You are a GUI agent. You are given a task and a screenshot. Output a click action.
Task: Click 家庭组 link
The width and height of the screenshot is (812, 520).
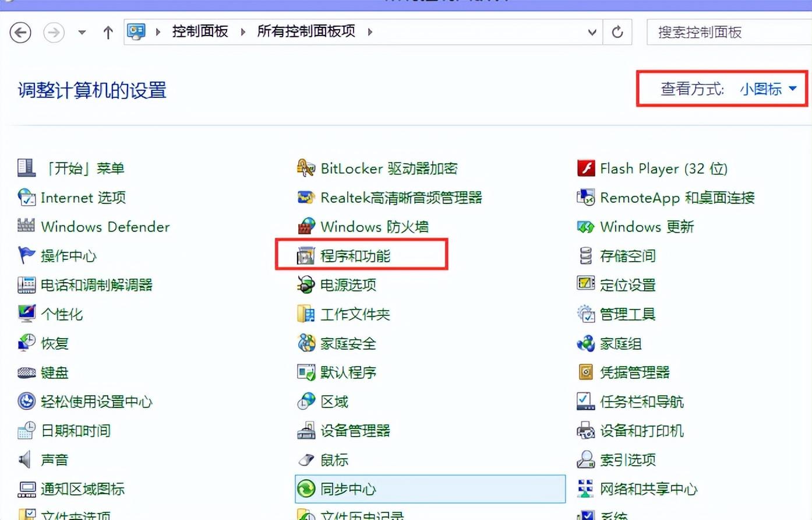click(621, 343)
